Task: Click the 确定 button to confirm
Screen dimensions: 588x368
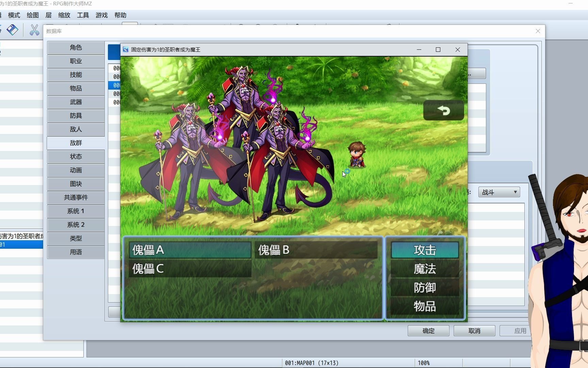Action: tap(428, 331)
